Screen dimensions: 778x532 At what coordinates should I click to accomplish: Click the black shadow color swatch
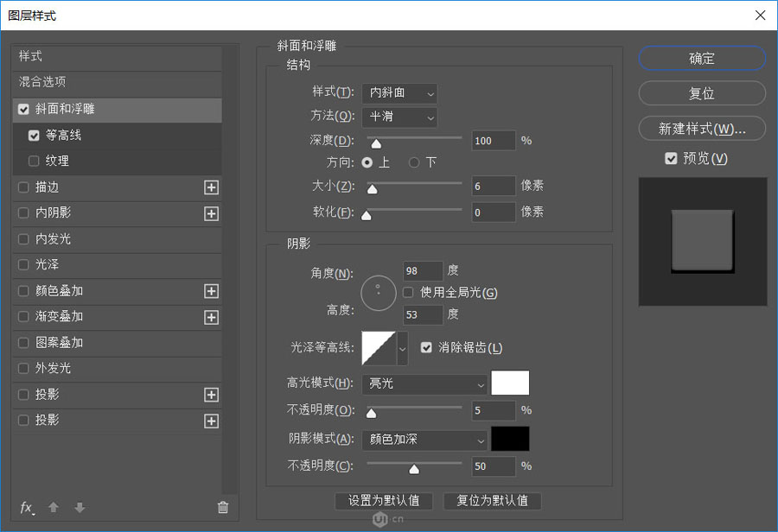(510, 439)
